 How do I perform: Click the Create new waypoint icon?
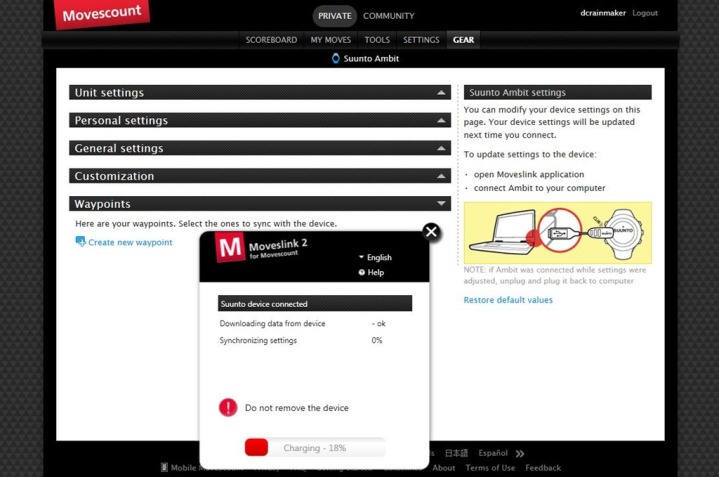tap(80, 241)
